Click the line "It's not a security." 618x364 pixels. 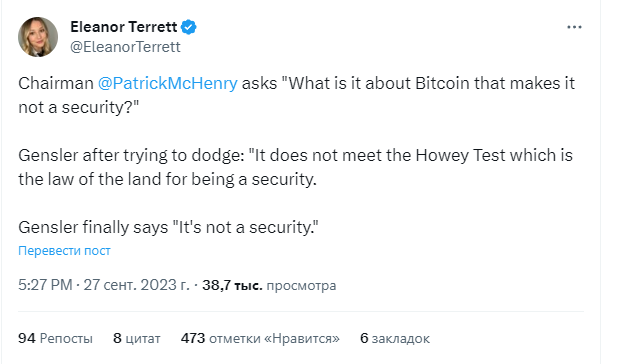click(x=246, y=227)
